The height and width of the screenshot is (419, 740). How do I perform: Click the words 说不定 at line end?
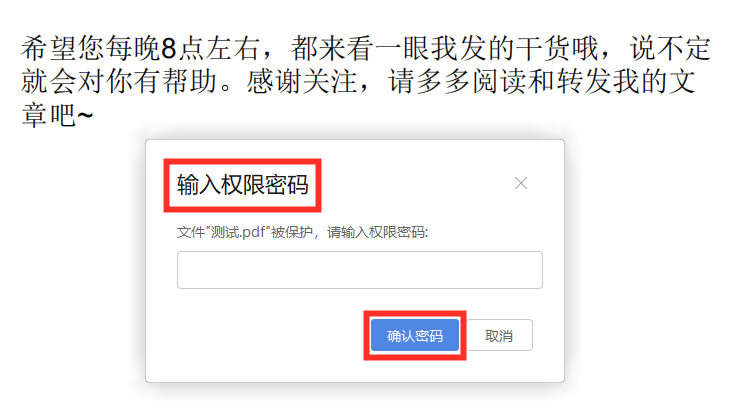click(x=670, y=49)
